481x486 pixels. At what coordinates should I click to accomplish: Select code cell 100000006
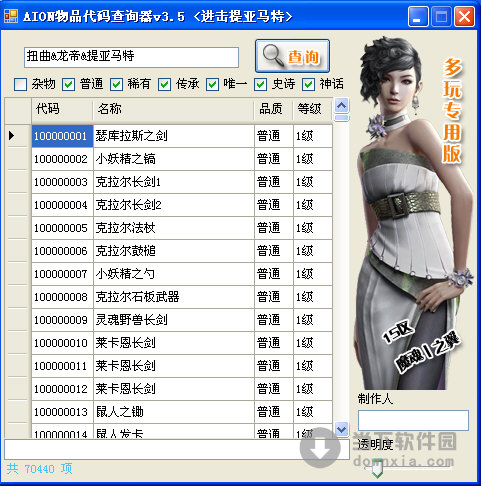[62, 251]
